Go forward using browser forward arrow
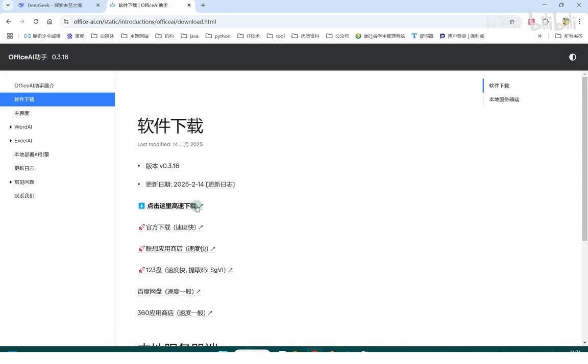 (22, 22)
